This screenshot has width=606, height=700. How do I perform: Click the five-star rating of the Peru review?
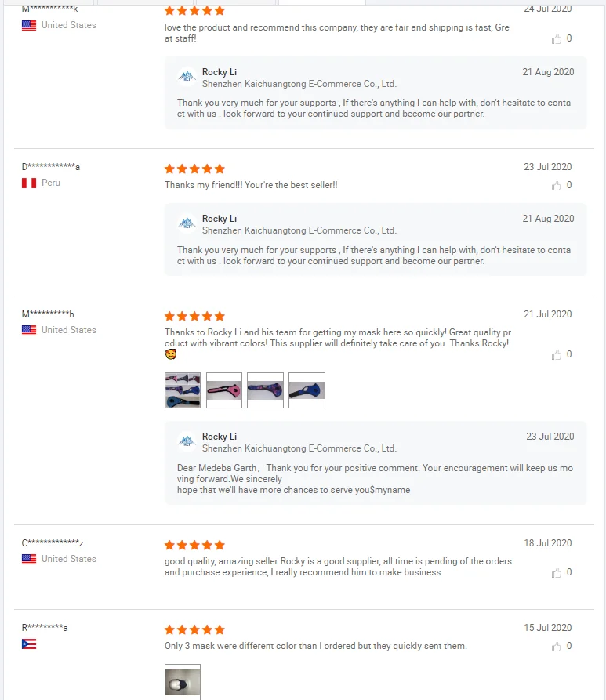[x=194, y=169]
